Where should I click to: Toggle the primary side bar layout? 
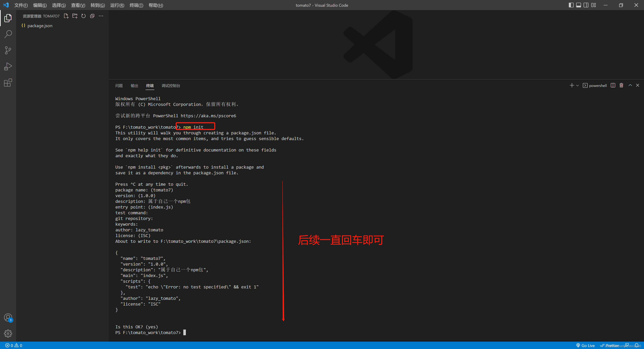(571, 5)
